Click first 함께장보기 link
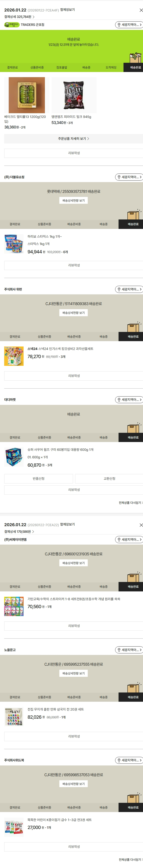Screen dimensions: 143x868 pos(67,10)
